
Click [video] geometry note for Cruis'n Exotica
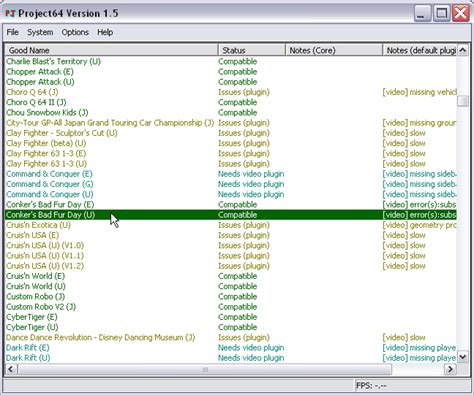pos(419,225)
